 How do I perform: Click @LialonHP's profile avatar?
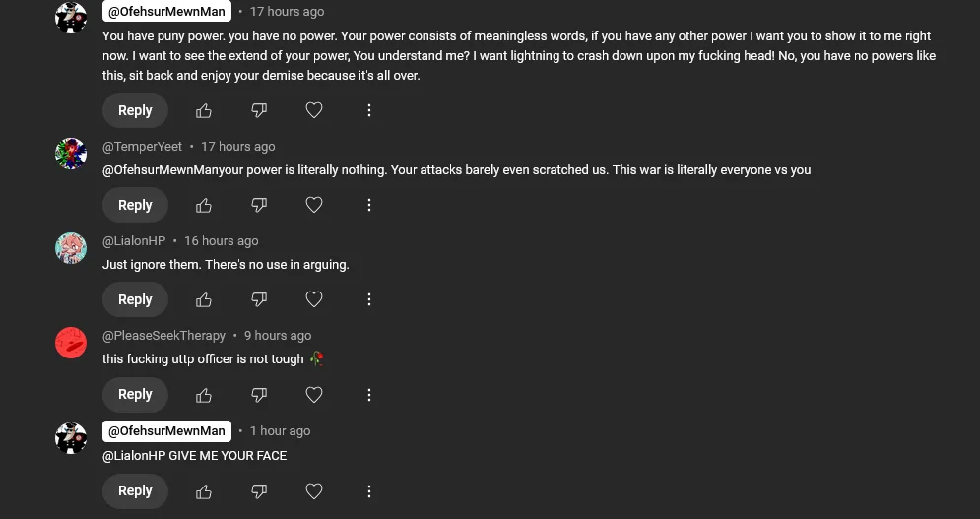71,248
